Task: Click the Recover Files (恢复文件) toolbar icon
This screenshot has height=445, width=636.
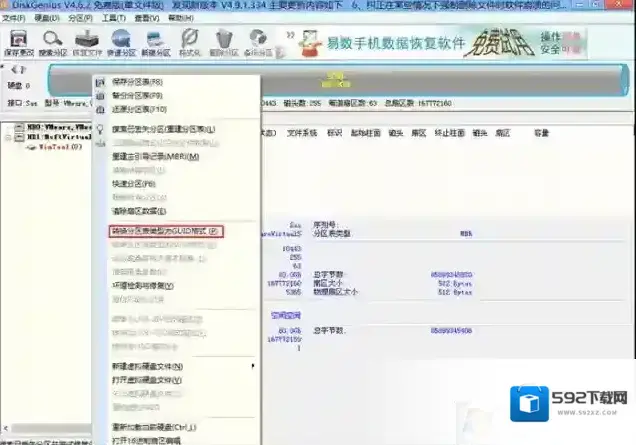Action: pyautogui.click(x=88, y=41)
